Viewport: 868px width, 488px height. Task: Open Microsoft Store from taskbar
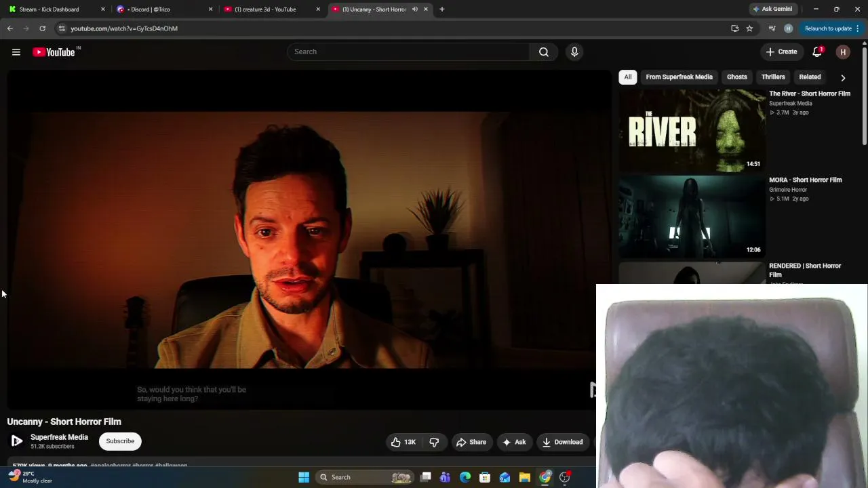point(485,477)
